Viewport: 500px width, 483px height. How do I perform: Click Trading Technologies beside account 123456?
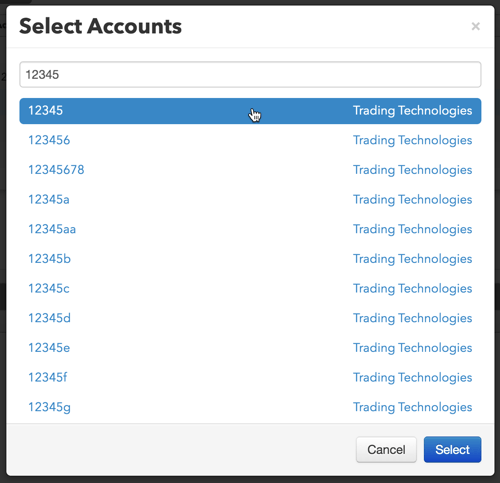[413, 140]
